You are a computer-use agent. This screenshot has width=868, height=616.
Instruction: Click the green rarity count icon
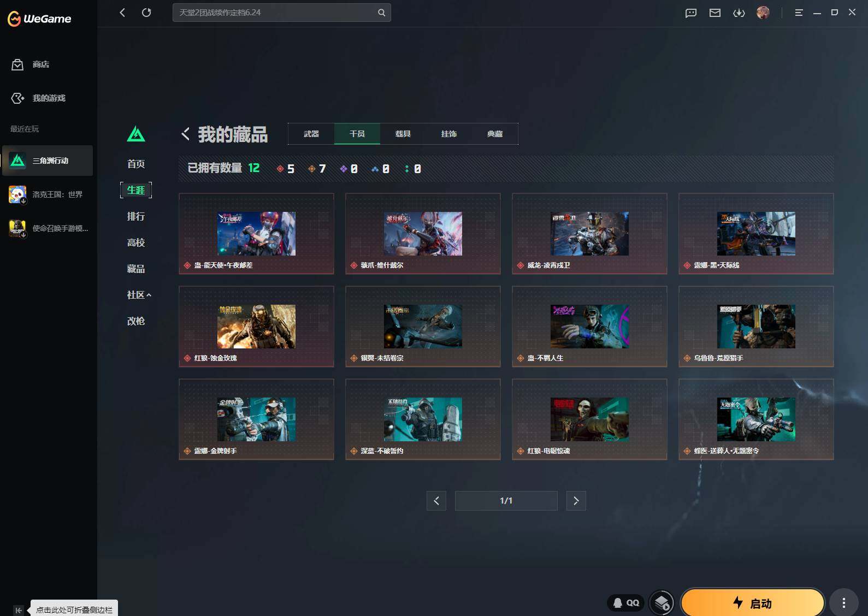click(407, 169)
